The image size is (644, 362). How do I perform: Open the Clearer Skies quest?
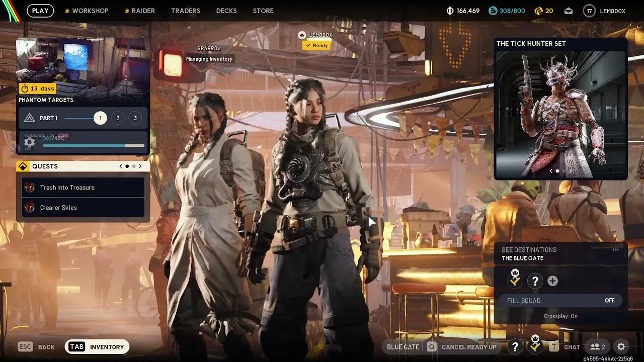coord(83,208)
